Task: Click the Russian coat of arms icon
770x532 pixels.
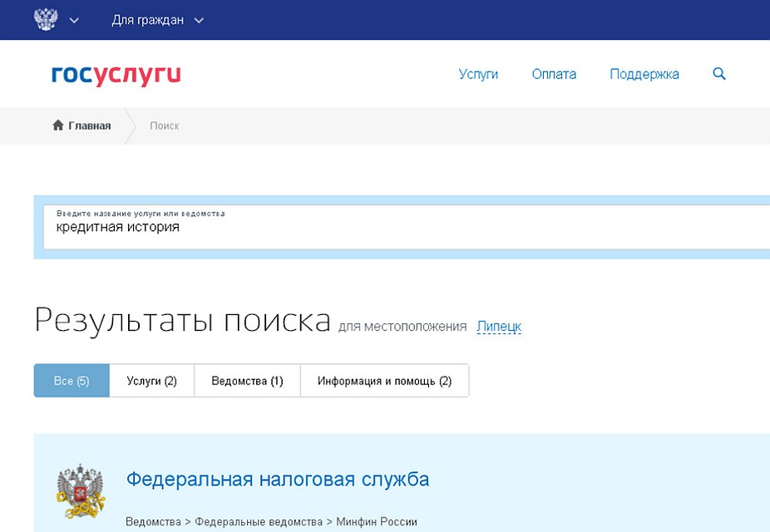Action: pyautogui.click(x=45, y=20)
